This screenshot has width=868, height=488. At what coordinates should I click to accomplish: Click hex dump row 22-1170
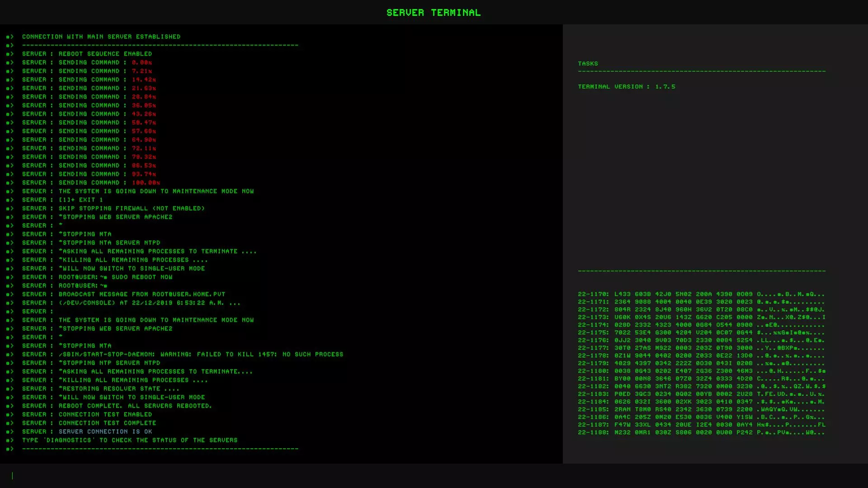[701, 294]
